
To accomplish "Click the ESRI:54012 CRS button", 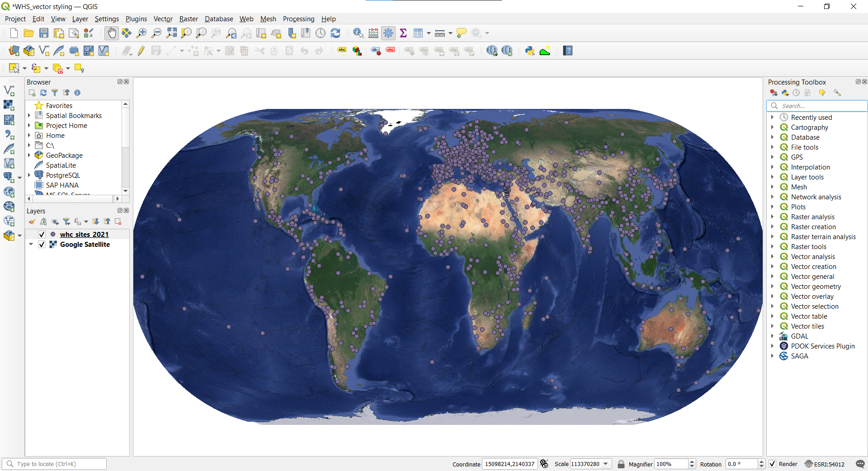I will tap(825, 464).
